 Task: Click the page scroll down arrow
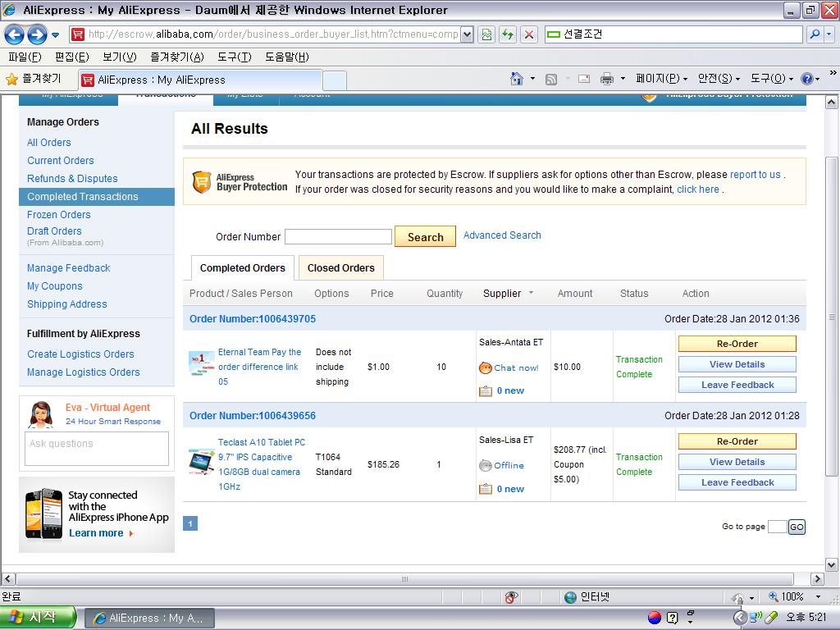(x=831, y=564)
